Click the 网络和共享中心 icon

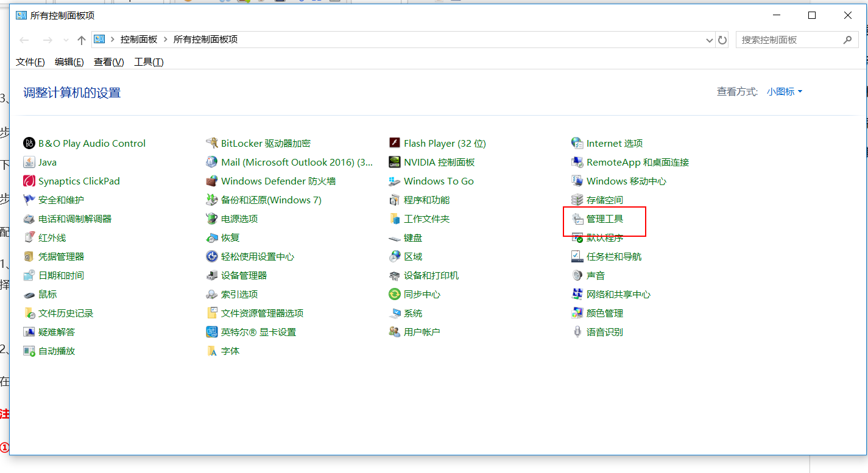coord(577,295)
